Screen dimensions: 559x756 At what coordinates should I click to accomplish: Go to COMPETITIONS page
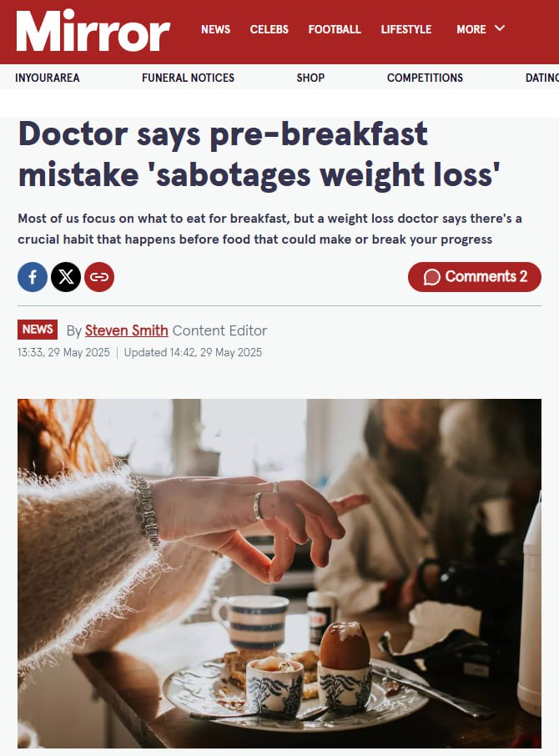click(425, 78)
